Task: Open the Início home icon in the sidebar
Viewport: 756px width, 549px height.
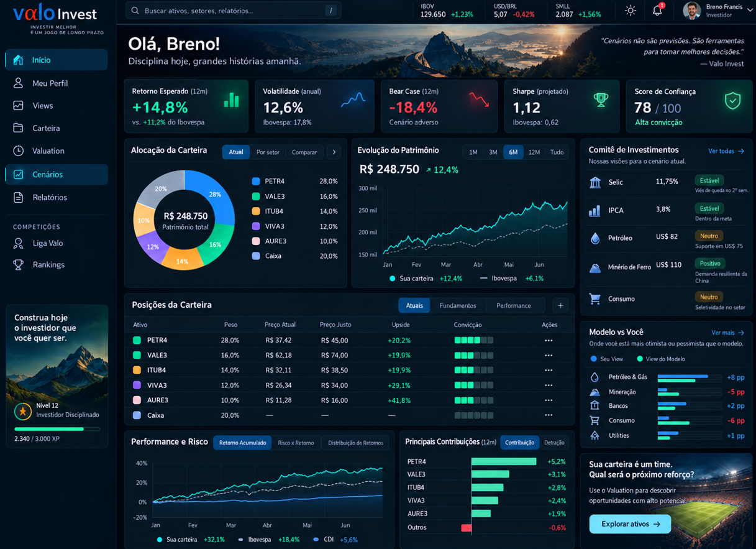Action: tap(19, 60)
